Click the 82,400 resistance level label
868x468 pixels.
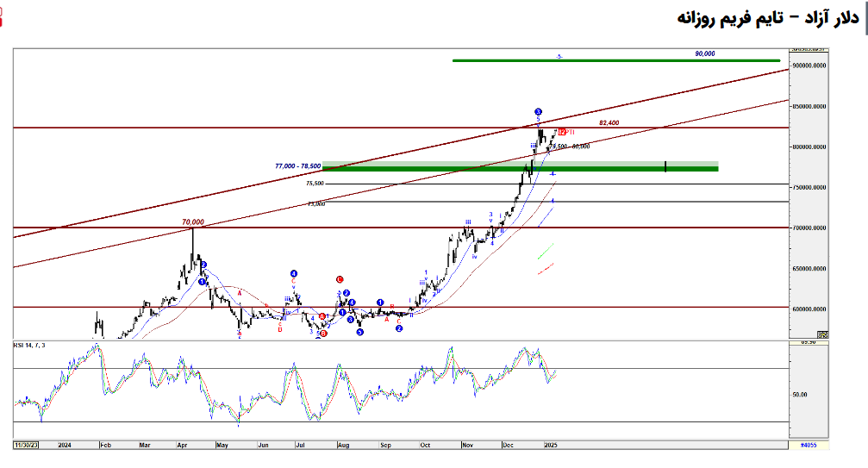[x=609, y=123]
